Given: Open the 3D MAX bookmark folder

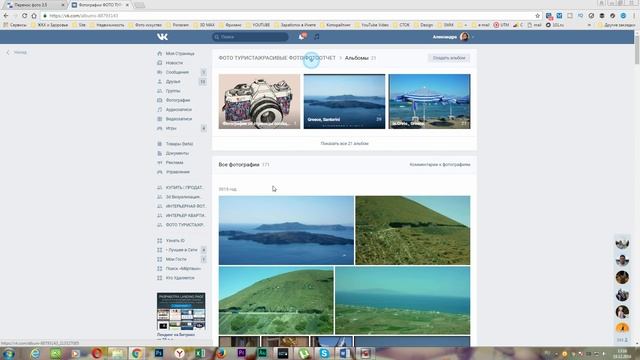Looking at the screenshot, I should (x=203, y=25).
